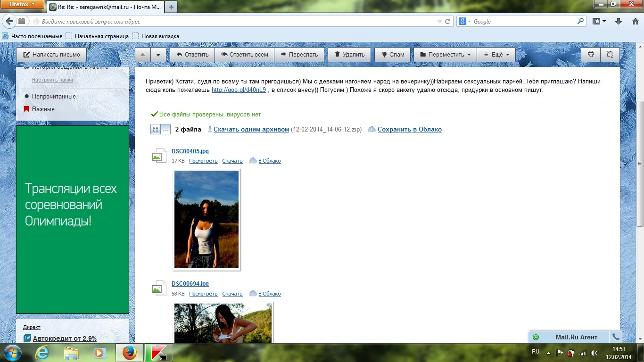Viewport: 644px width, 362px height.
Task: Click the "Ответить" reply button
Action: [x=192, y=54]
